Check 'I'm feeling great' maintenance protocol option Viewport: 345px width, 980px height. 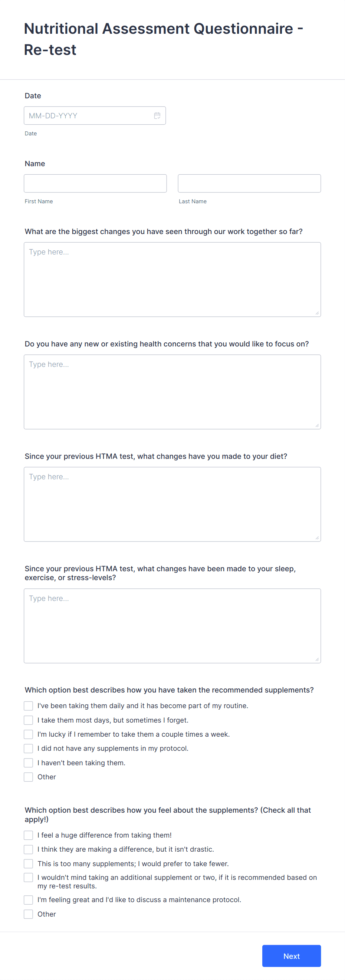click(29, 900)
